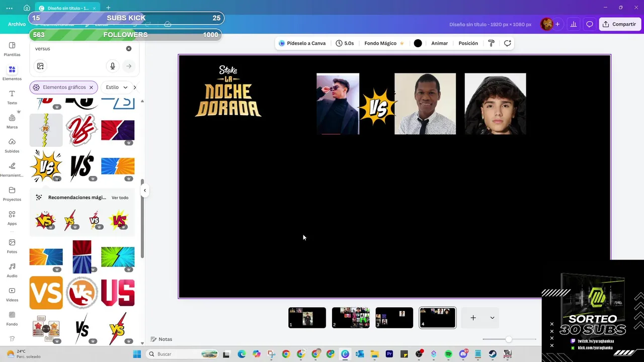Screen dimensions: 644x362
Task: Click the add comment icon in toolbar
Action: (x=508, y=43)
